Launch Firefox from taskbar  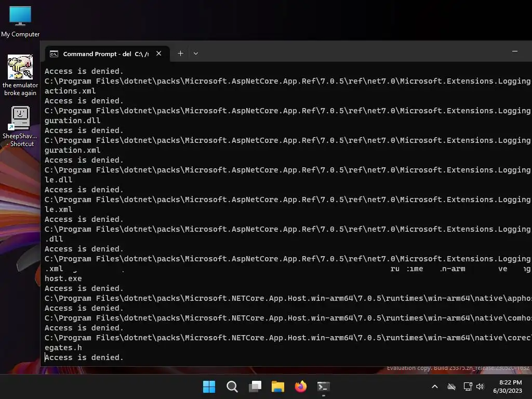coord(301,387)
